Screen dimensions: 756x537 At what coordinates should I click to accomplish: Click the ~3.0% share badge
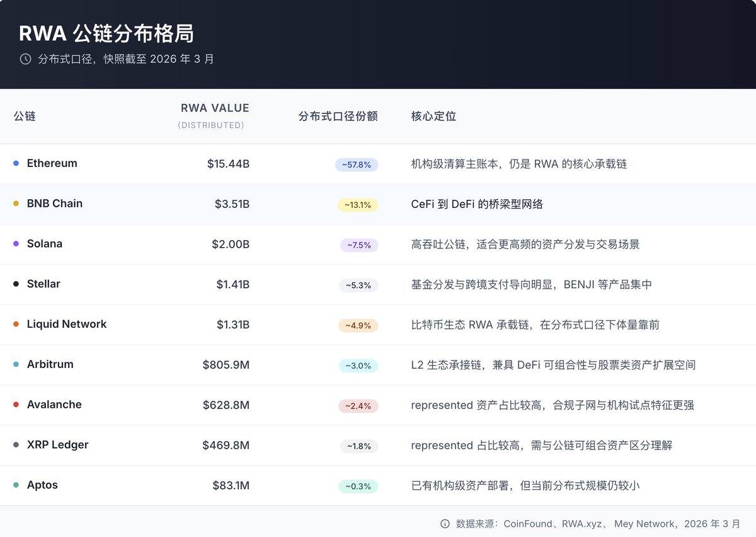tap(358, 366)
